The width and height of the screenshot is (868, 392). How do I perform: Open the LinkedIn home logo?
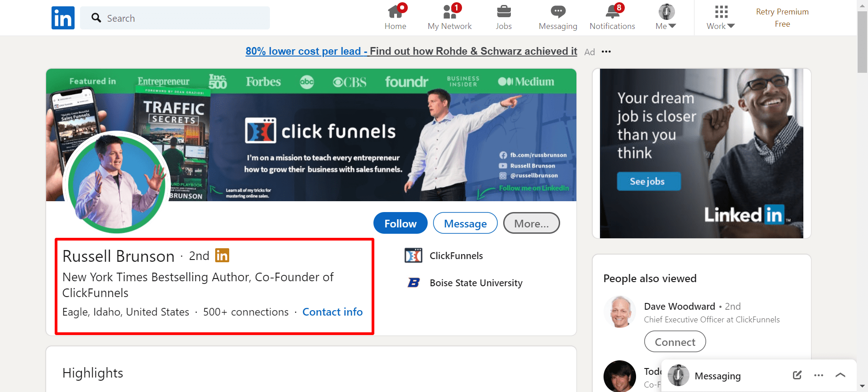(x=63, y=18)
